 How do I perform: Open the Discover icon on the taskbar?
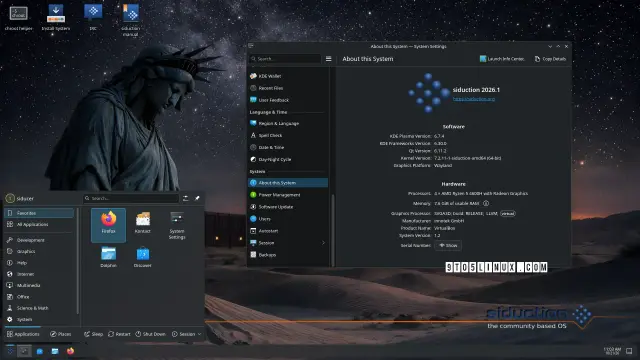pyautogui.click(x=40, y=351)
